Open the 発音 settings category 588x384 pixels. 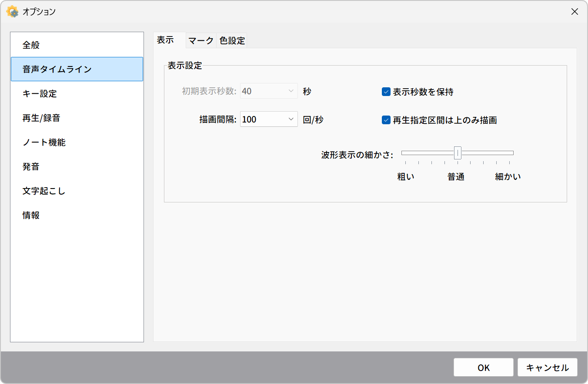point(77,166)
